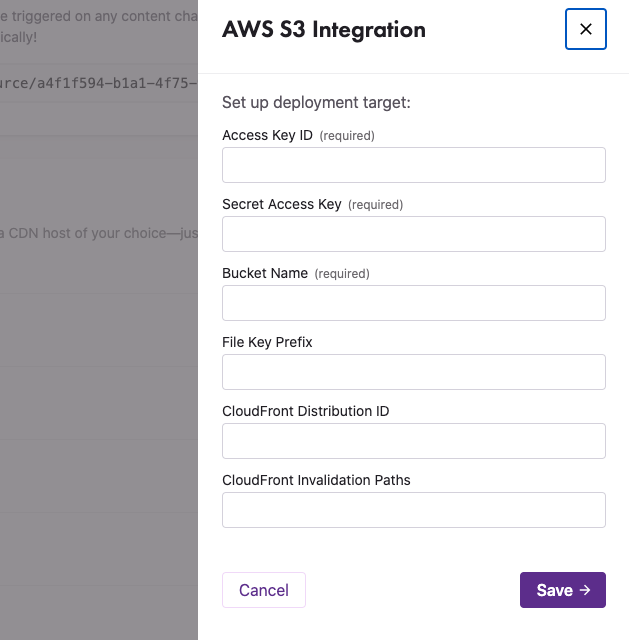This screenshot has height=640, width=629.
Task: Click the CloudFront Invalidation Paths label
Action: [x=316, y=480]
